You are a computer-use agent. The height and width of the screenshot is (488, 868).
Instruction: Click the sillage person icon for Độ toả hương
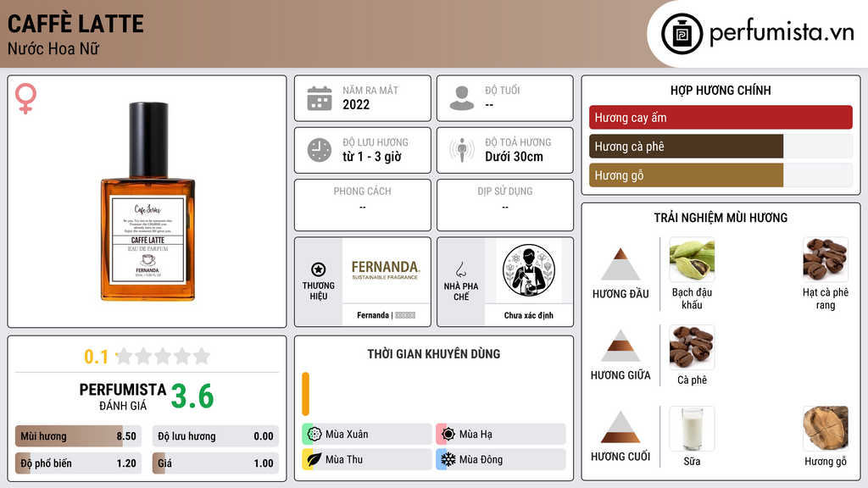pyautogui.click(x=462, y=150)
